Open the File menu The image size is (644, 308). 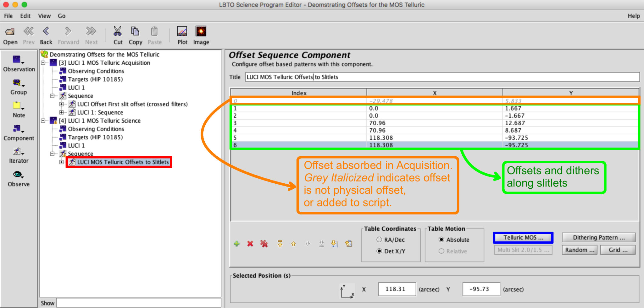(8, 16)
